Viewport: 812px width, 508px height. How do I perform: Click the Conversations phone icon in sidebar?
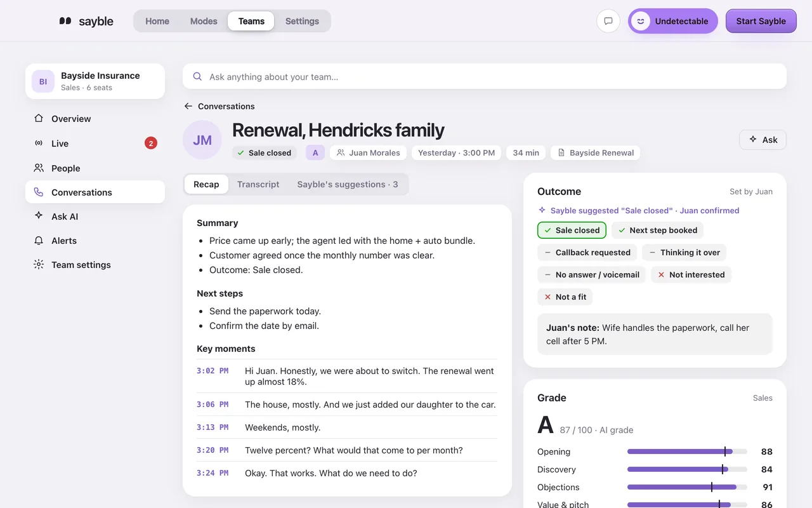39,192
